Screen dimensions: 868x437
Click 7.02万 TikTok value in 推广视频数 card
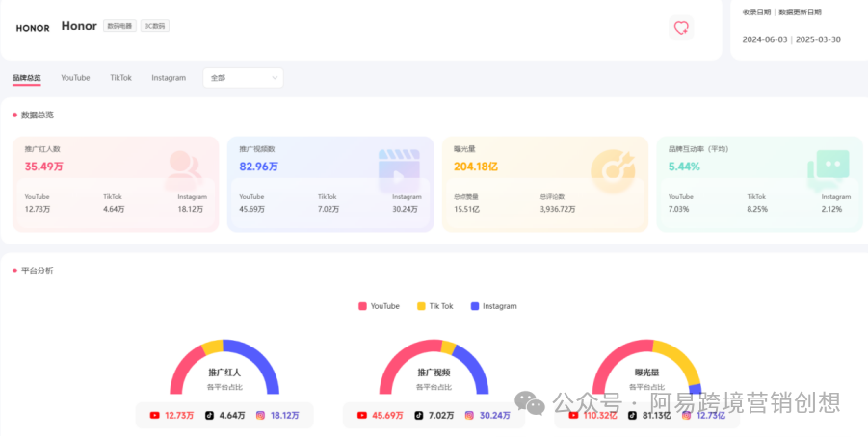(329, 210)
